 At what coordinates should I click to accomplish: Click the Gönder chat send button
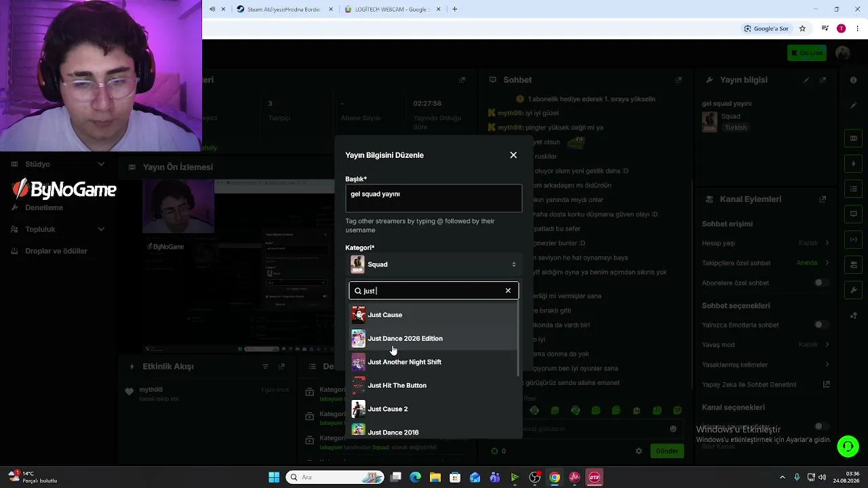(x=667, y=451)
